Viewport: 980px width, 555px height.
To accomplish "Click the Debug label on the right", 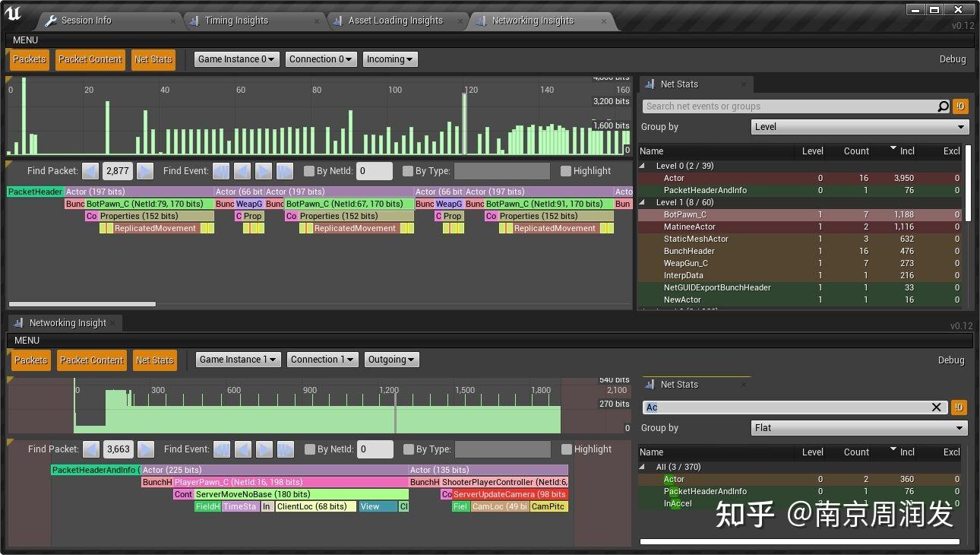I will pos(952,59).
